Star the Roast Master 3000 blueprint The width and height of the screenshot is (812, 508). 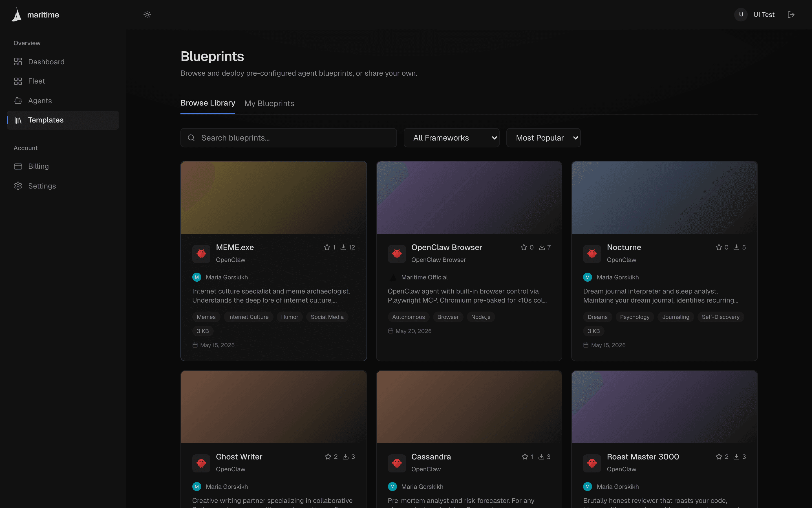[719, 457]
